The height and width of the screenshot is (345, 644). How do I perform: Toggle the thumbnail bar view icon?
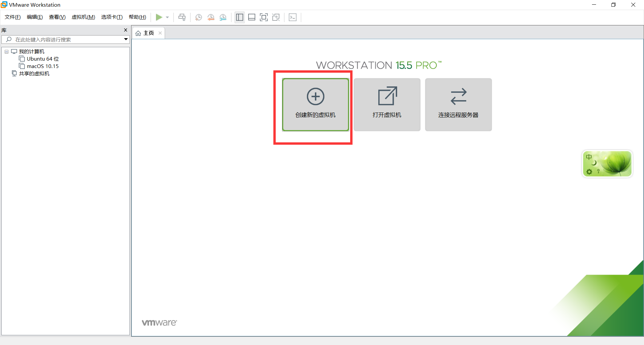252,17
